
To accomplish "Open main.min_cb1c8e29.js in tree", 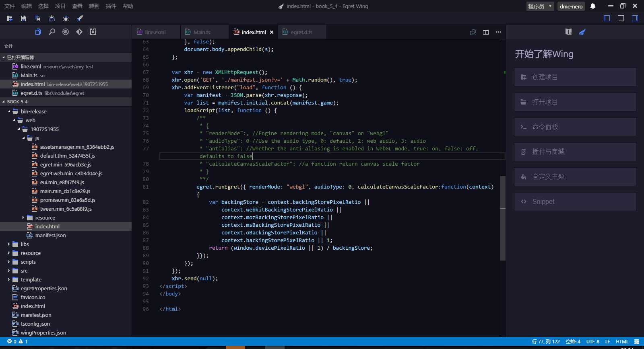I will 65,191.
